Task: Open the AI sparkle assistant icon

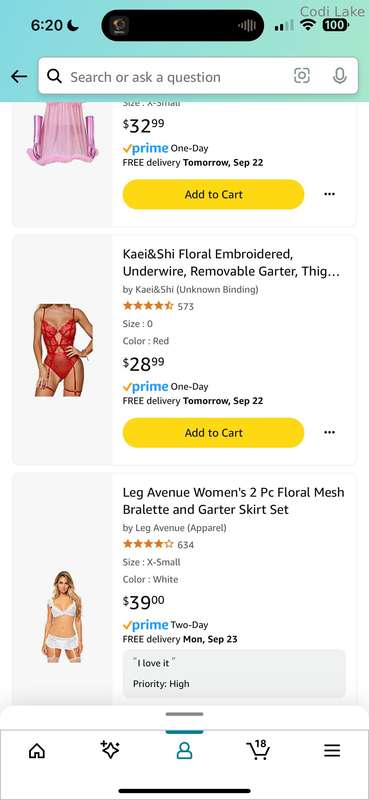Action: [x=110, y=749]
